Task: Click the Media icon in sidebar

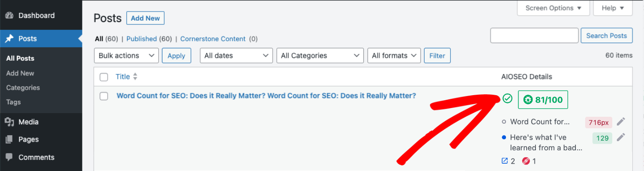Action: 9,122
